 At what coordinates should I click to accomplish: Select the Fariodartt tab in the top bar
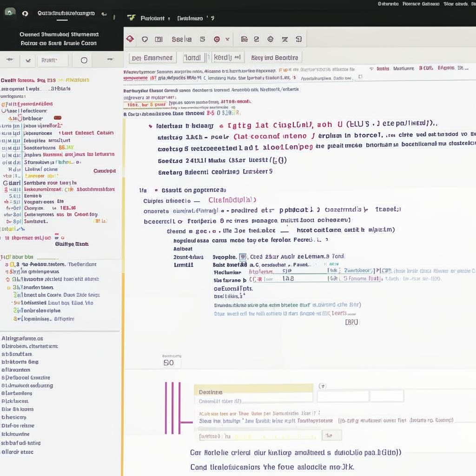152,18
